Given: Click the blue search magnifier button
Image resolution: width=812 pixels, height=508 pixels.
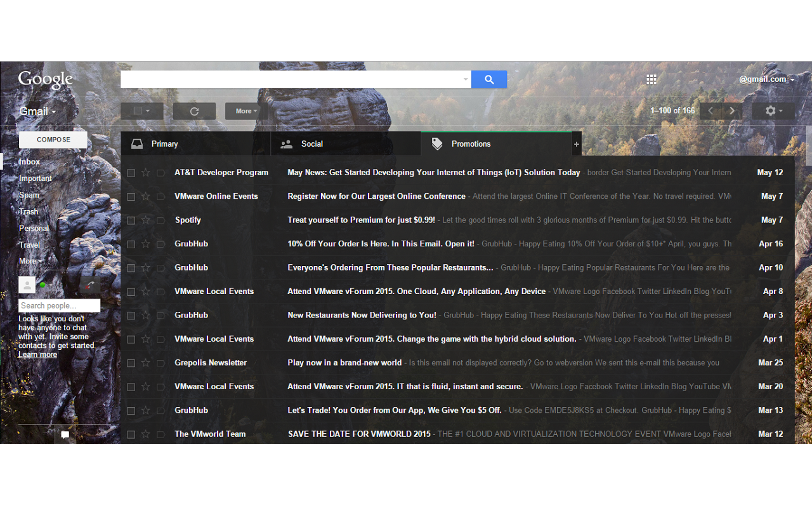Looking at the screenshot, I should point(489,79).
